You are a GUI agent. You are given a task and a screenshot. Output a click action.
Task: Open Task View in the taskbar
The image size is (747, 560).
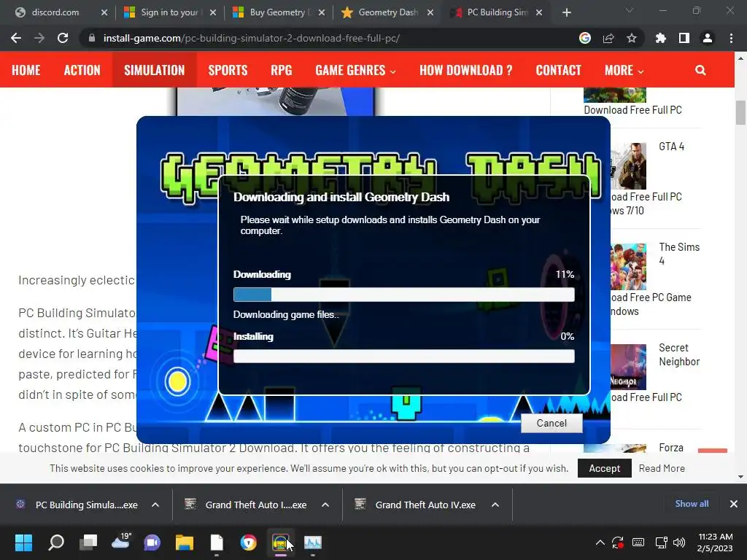pos(88,542)
